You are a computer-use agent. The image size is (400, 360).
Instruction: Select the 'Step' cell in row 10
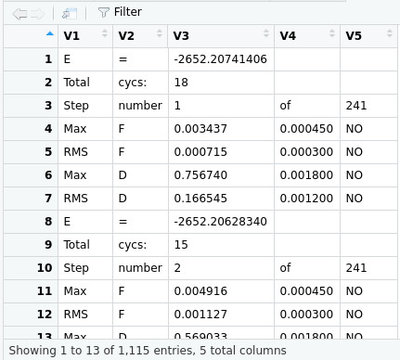[x=85, y=268]
